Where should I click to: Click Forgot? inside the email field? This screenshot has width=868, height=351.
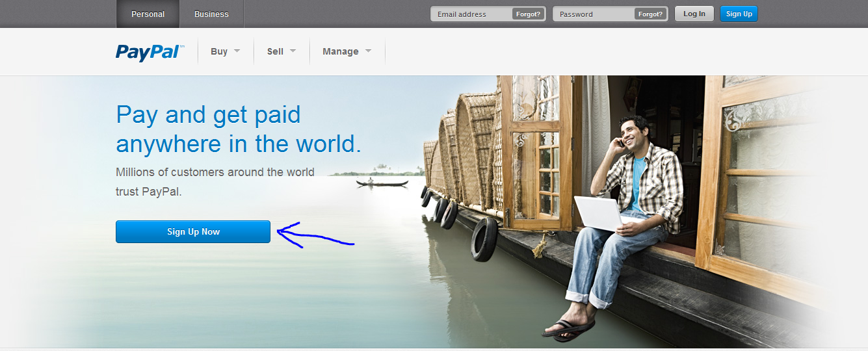527,14
